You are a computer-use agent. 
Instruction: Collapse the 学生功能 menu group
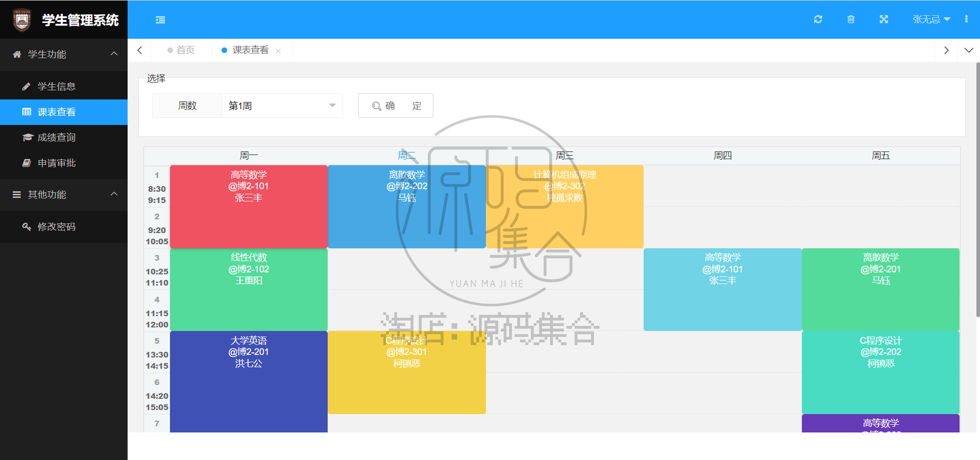tap(64, 54)
